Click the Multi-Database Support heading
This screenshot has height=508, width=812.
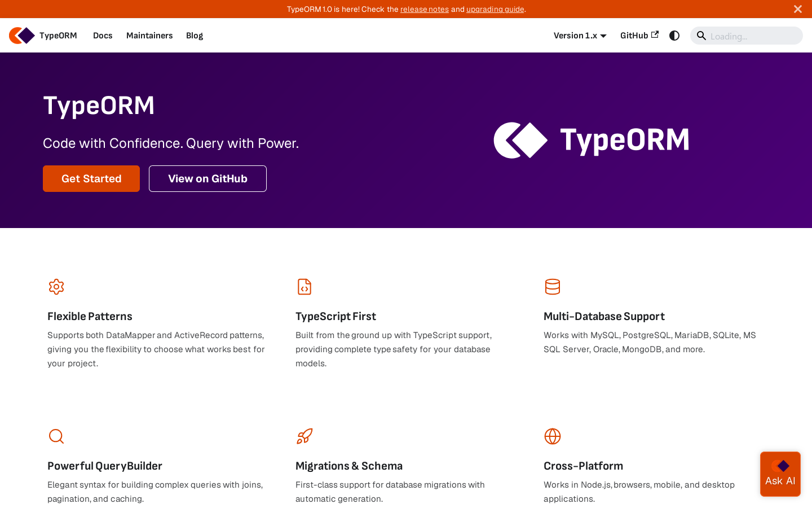(604, 317)
